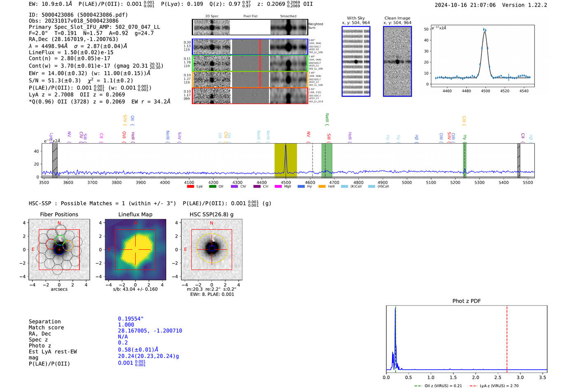Open the HSC SSP(26.8) g image

[211, 250]
